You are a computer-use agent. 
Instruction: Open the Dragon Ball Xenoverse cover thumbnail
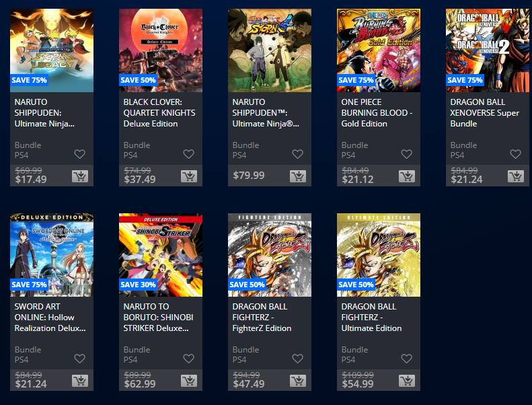tap(488, 50)
